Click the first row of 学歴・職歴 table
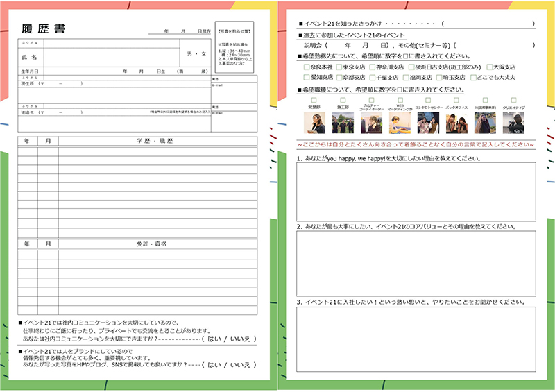The width and height of the screenshot is (555, 392). click(x=137, y=151)
